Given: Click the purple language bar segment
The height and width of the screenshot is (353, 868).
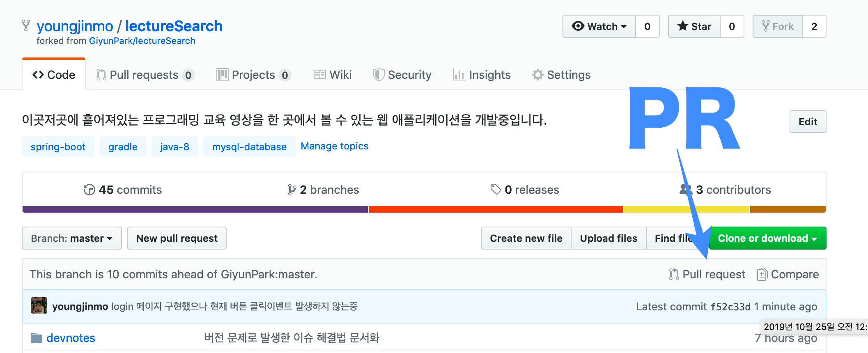Looking at the screenshot, I should point(195,209).
